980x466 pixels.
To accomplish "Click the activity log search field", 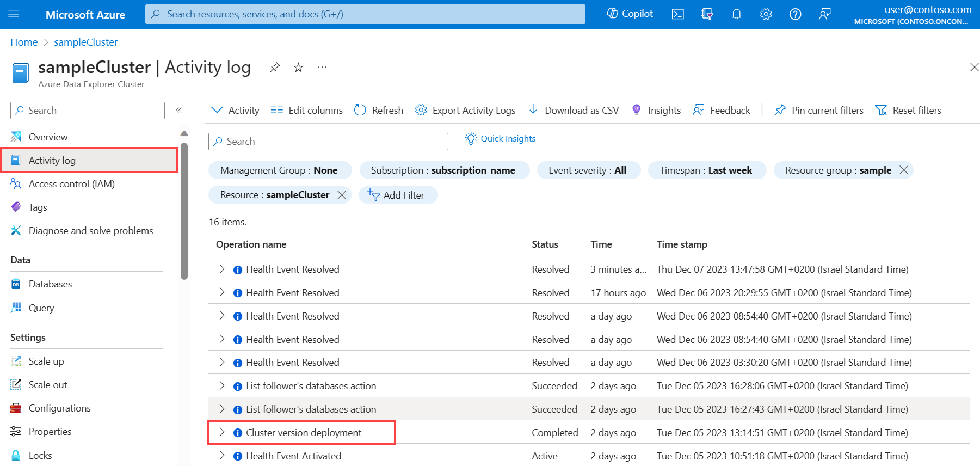I will (x=328, y=142).
